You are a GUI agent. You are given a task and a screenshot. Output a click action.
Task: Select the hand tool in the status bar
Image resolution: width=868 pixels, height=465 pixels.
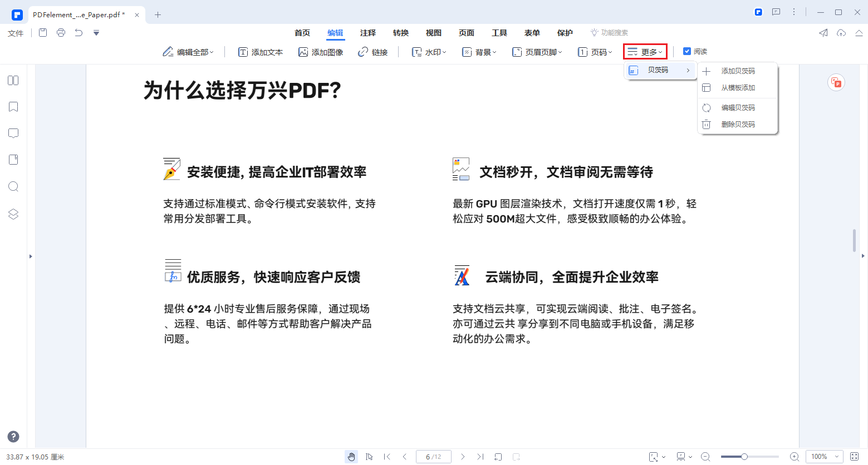tap(351, 456)
